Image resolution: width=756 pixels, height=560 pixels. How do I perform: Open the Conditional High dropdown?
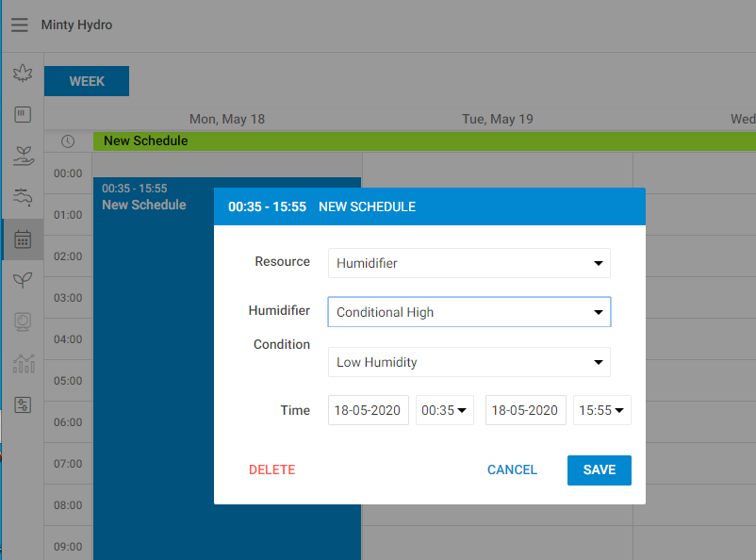click(468, 312)
